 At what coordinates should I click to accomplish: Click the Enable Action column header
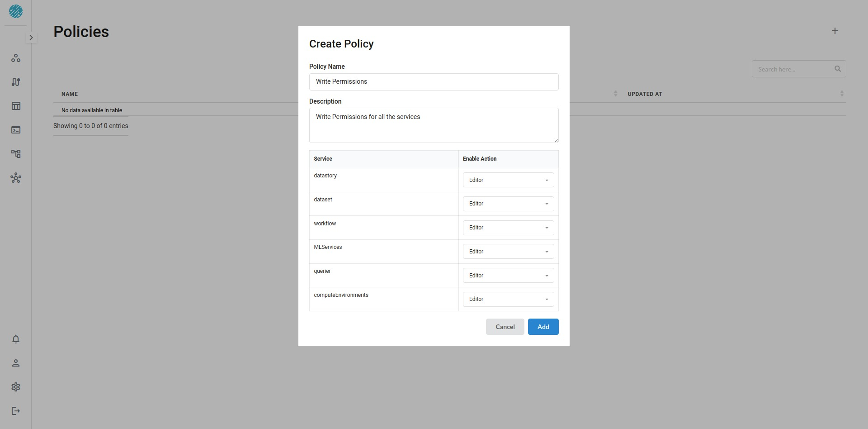click(x=480, y=159)
